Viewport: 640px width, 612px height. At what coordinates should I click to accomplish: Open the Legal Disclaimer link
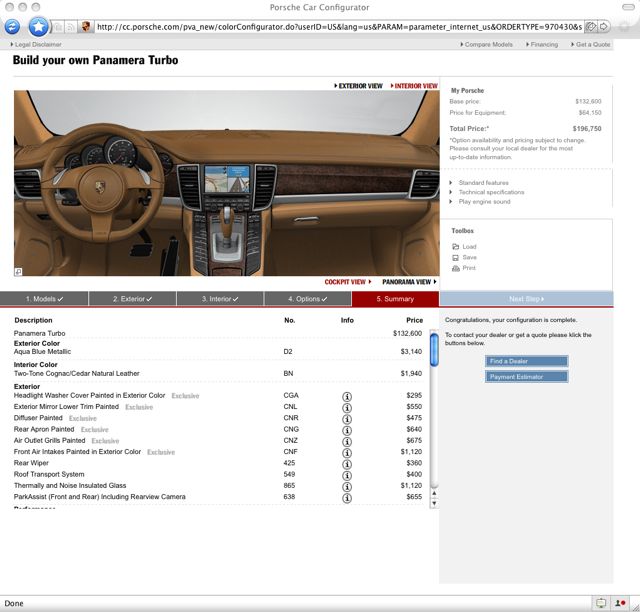click(x=36, y=45)
